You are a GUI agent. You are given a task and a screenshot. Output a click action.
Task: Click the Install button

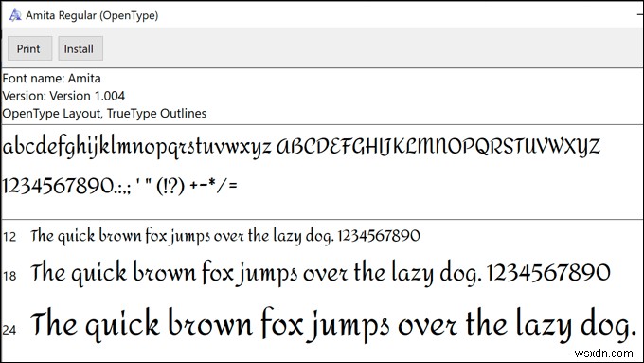(80, 48)
